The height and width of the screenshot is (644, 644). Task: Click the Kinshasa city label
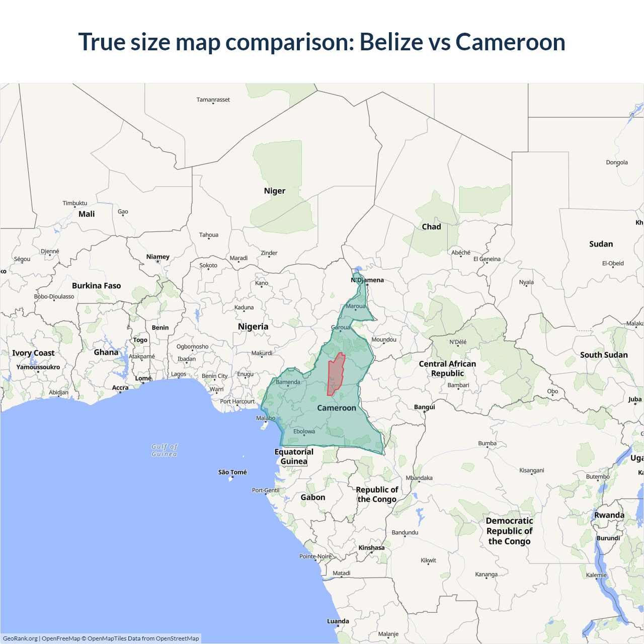[x=371, y=548]
